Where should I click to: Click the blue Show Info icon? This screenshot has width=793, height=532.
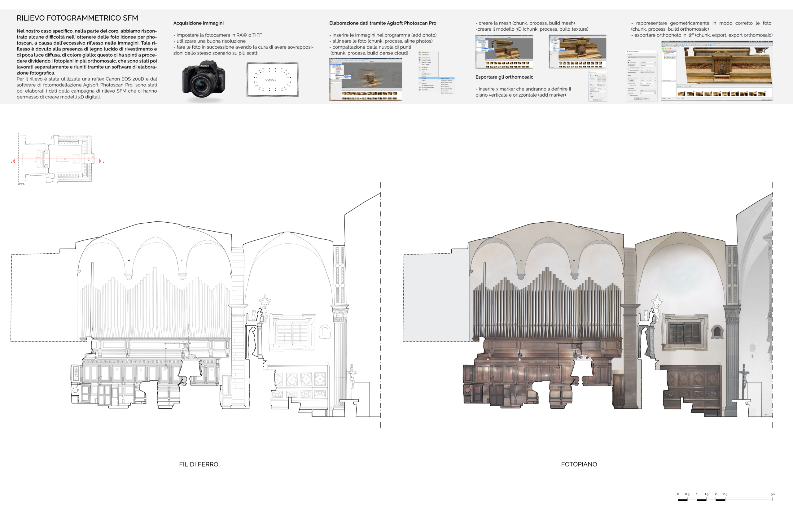[x=420, y=90]
